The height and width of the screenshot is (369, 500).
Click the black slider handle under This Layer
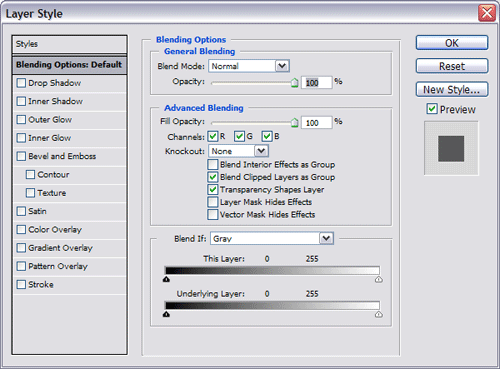(x=166, y=279)
